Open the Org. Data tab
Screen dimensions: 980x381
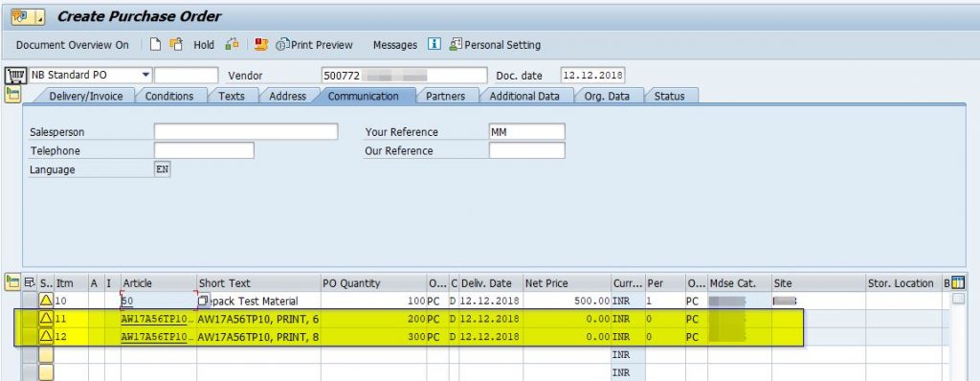tap(607, 97)
